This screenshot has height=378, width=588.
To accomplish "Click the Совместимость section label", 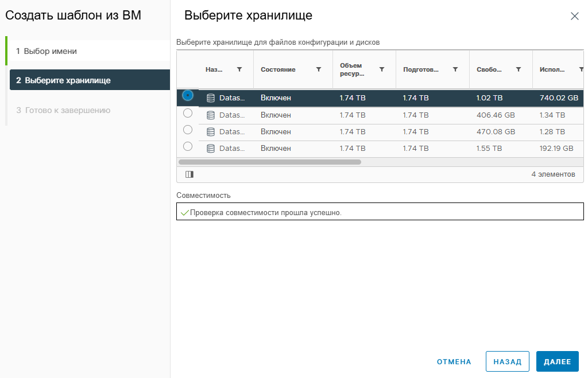I will click(x=203, y=195).
